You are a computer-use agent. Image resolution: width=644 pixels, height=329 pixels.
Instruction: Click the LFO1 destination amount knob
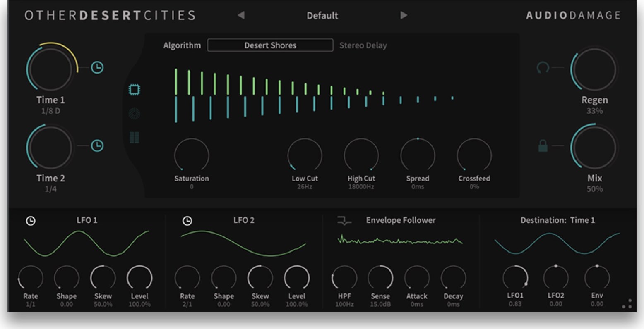pos(515,277)
